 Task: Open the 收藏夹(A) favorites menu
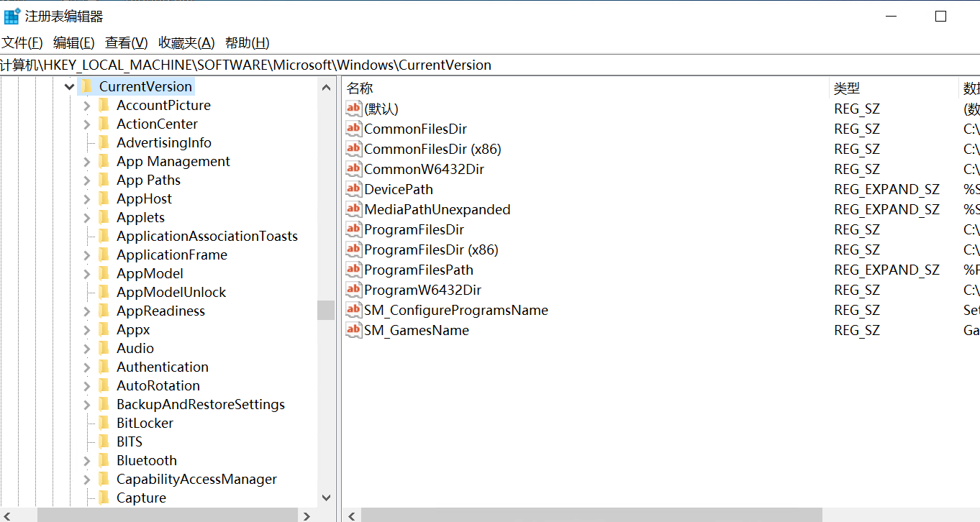186,42
